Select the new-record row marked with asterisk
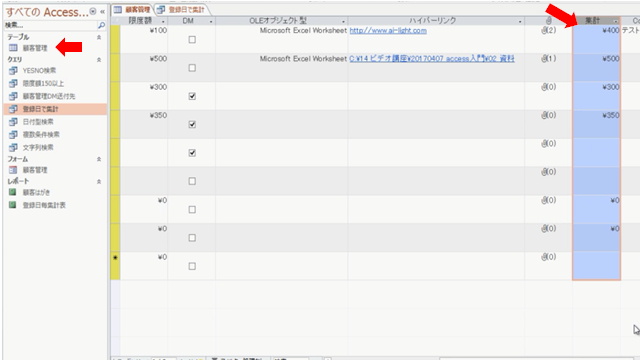The image size is (640, 360). pyautogui.click(x=116, y=266)
